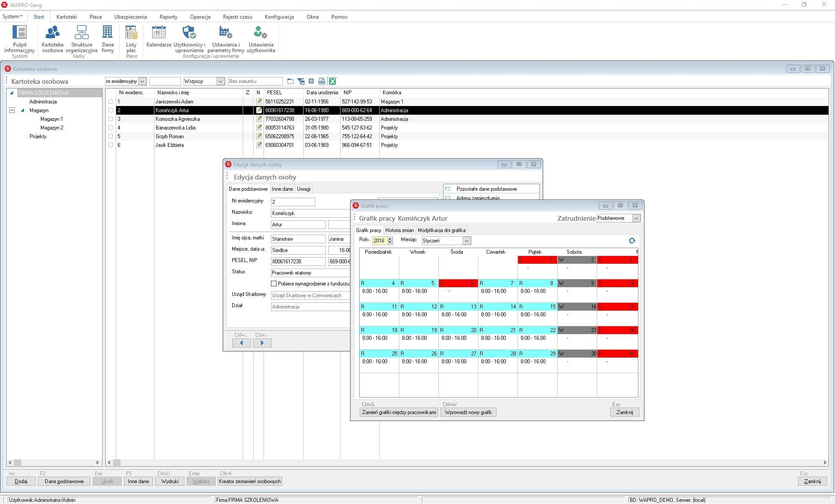Click the Excel export icon
The image size is (835, 504).
pyautogui.click(x=333, y=81)
